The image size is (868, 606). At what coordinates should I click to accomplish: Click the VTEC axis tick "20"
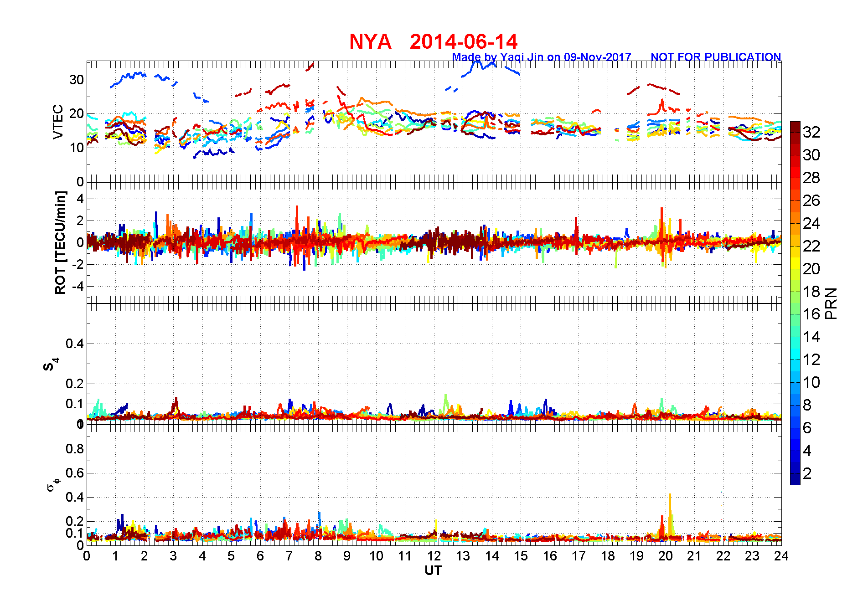[x=77, y=113]
